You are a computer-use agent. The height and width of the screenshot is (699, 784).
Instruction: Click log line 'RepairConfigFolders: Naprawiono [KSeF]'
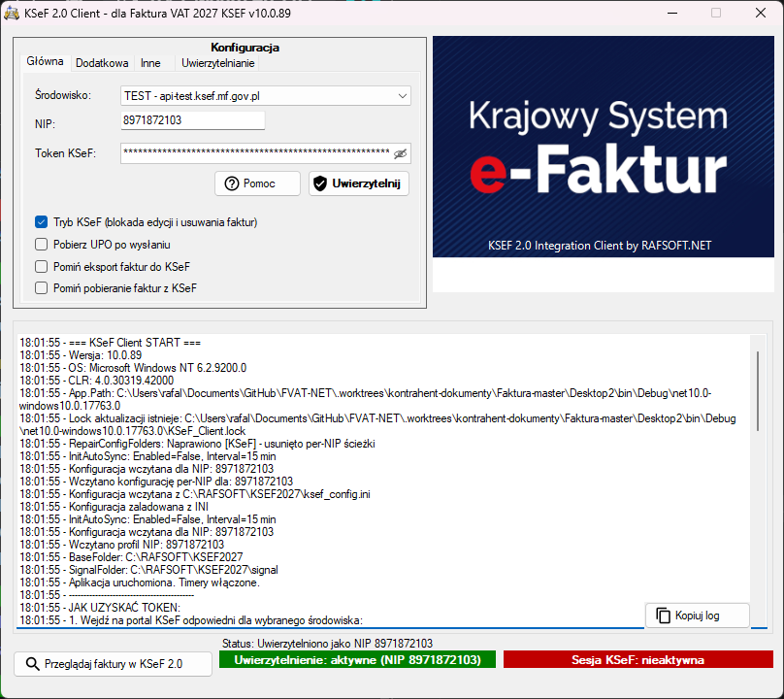click(197, 444)
